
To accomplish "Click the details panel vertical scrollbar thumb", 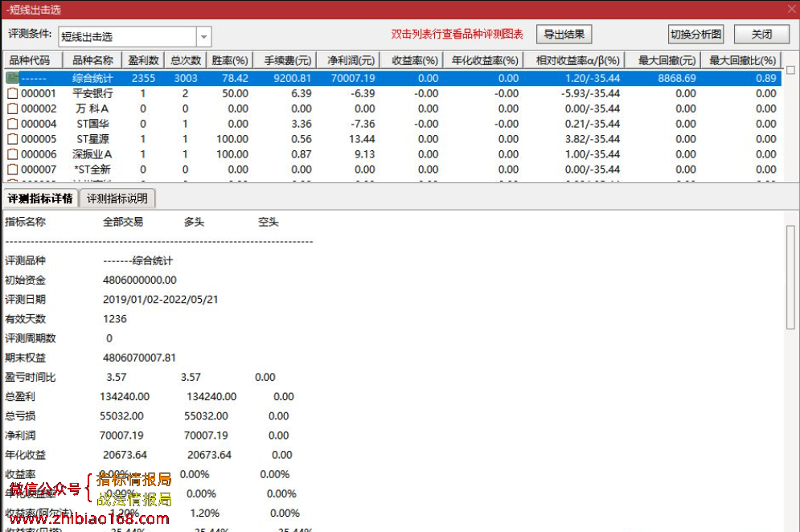I will click(791, 277).
